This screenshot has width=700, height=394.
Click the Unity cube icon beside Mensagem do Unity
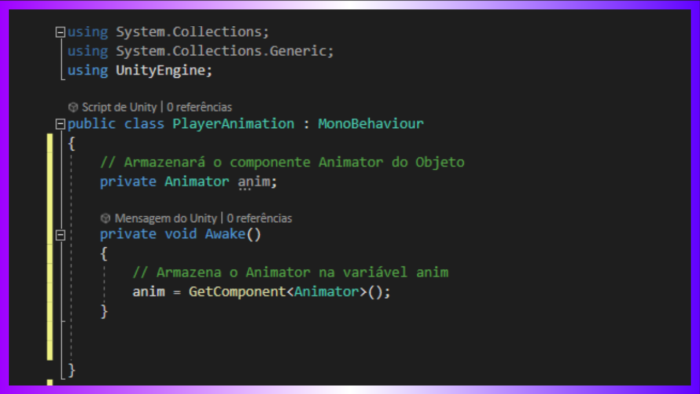pos(106,218)
